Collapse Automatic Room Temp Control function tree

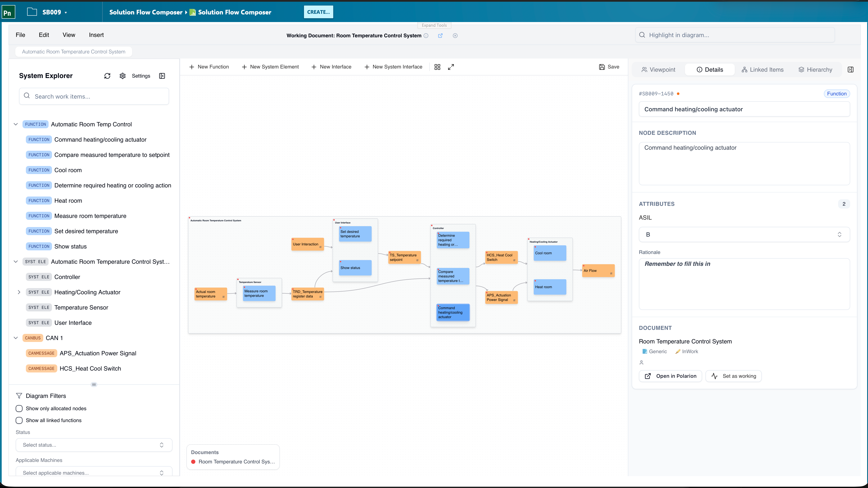pos(15,124)
